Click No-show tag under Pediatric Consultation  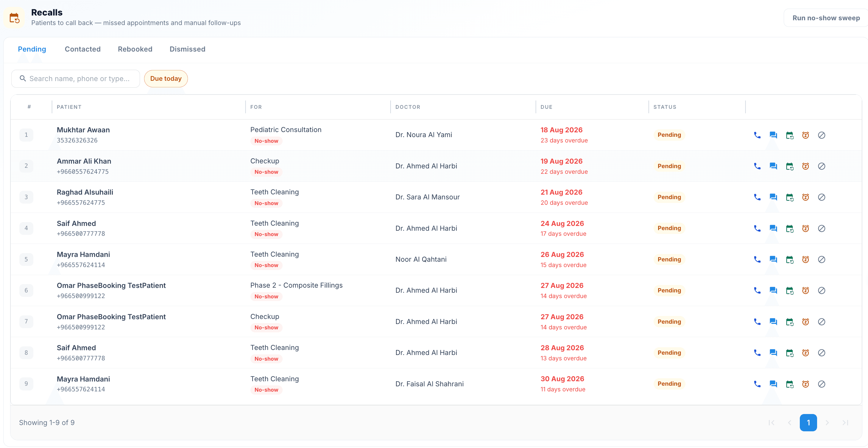[x=266, y=141]
